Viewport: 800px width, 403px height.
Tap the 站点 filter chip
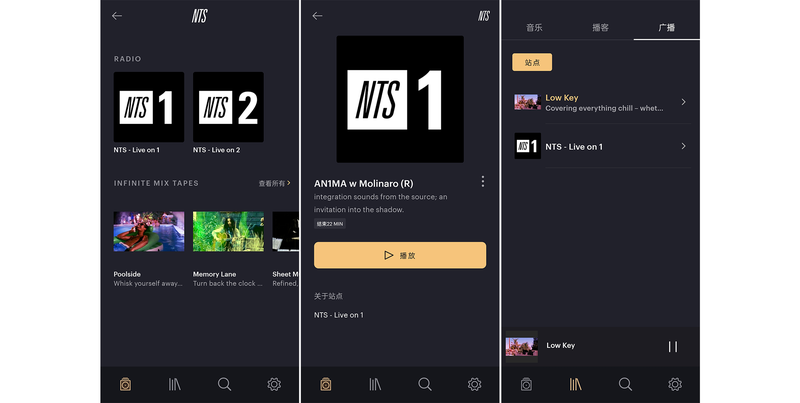(x=532, y=62)
